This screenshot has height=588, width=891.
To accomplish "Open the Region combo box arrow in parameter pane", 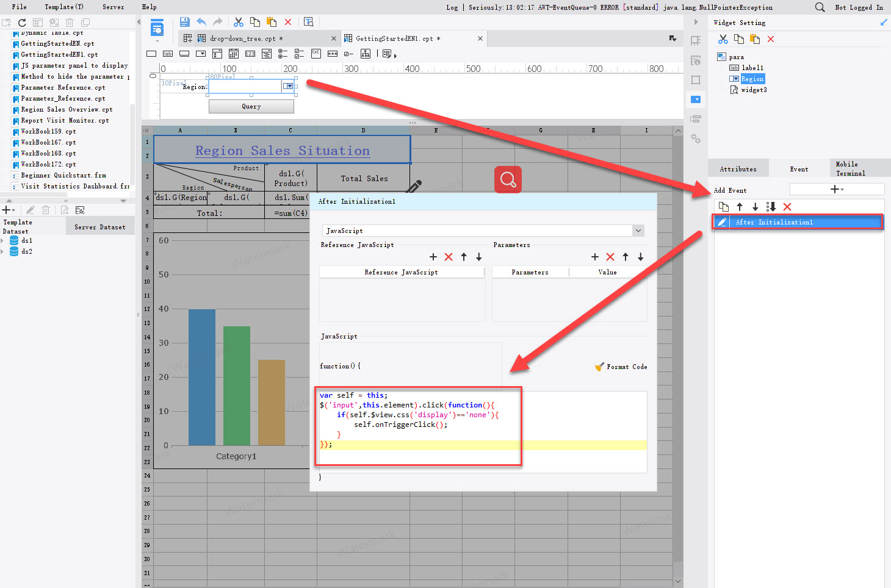I will 288,86.
